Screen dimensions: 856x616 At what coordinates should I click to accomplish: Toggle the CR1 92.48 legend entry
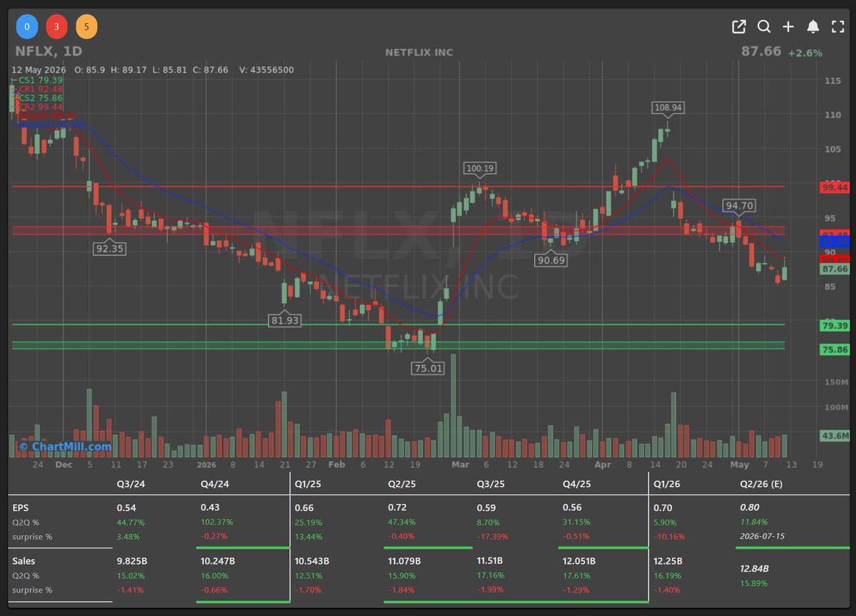[41, 89]
